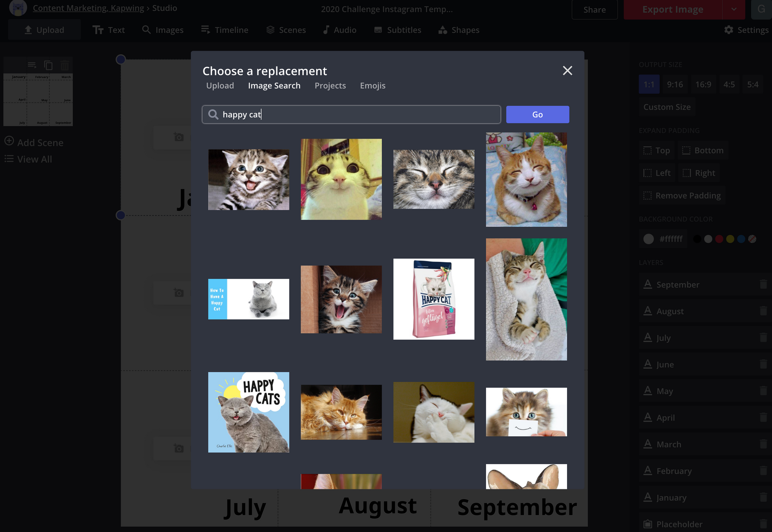
Task: Expand the Export Image dropdown arrow
Action: 733,9
